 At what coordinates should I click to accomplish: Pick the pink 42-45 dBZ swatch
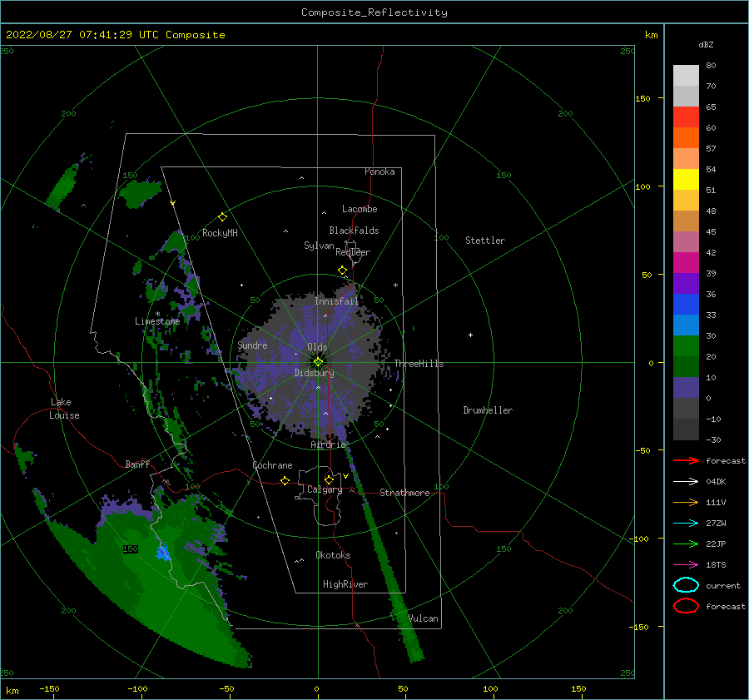tap(686, 242)
